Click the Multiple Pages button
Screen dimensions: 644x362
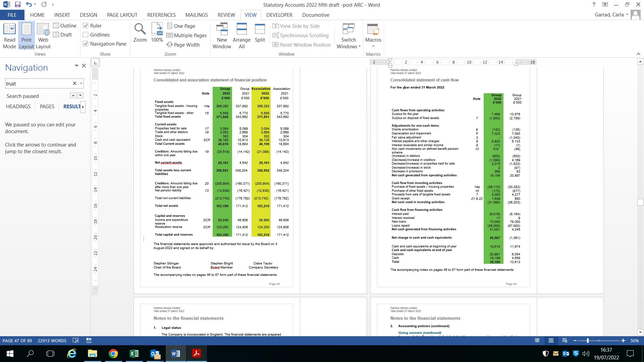coord(186,36)
